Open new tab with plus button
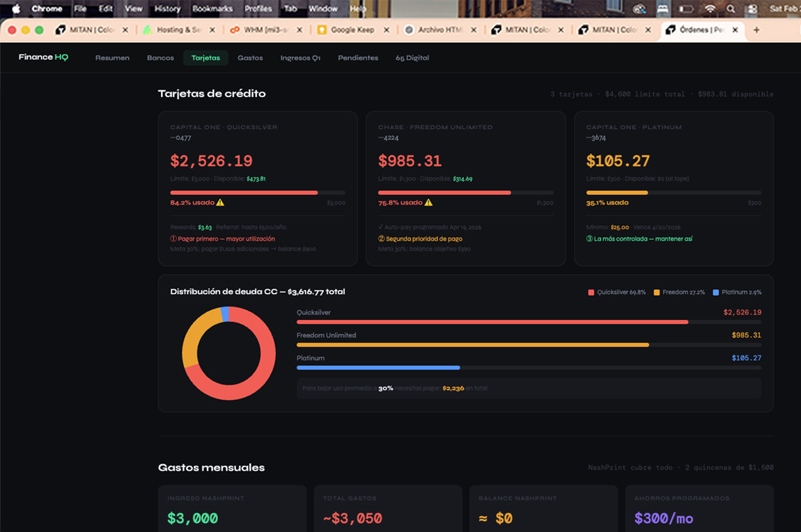 (x=757, y=30)
